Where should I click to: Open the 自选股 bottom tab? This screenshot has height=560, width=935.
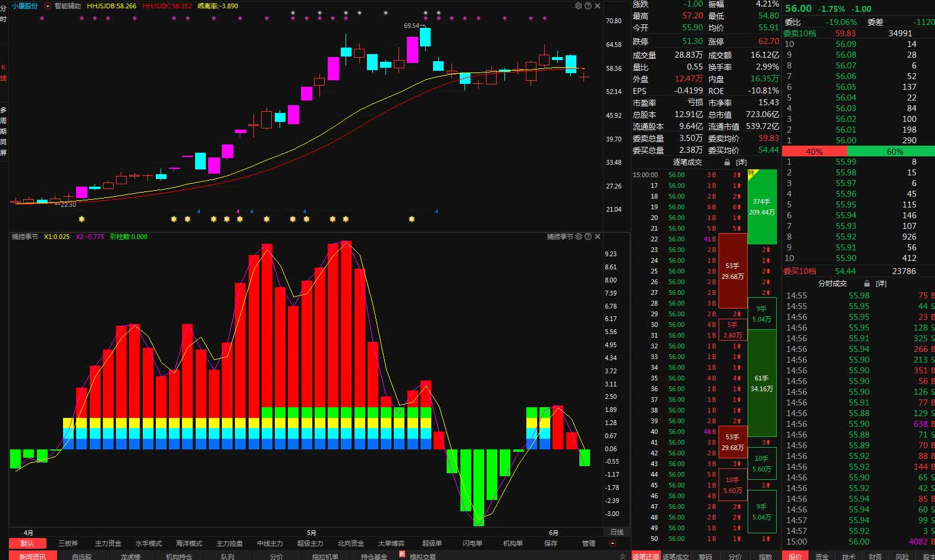click(81, 556)
